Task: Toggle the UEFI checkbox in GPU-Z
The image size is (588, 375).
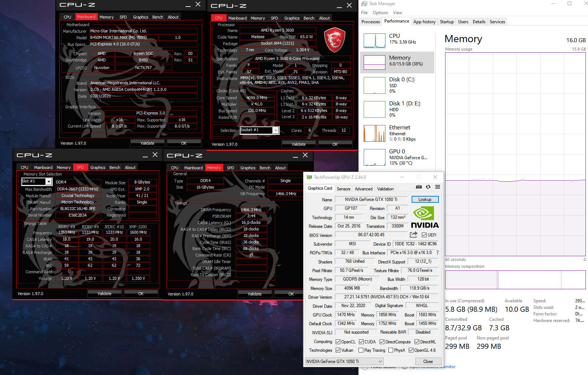Action: point(424,235)
